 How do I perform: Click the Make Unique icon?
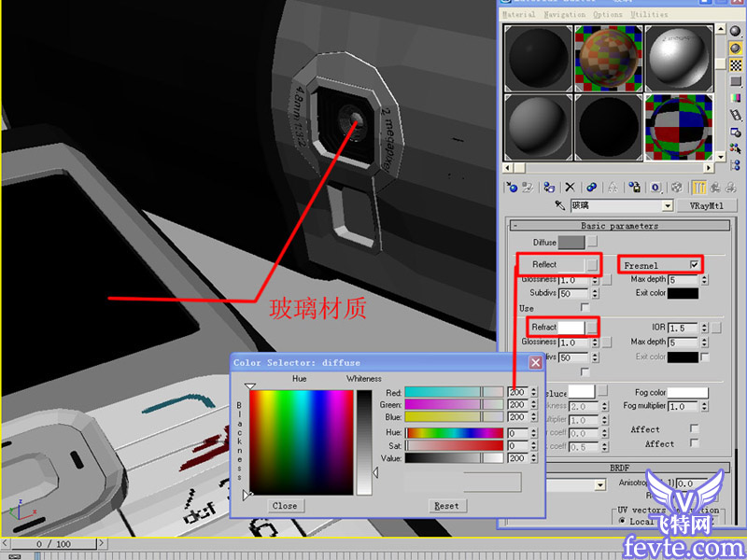click(613, 188)
